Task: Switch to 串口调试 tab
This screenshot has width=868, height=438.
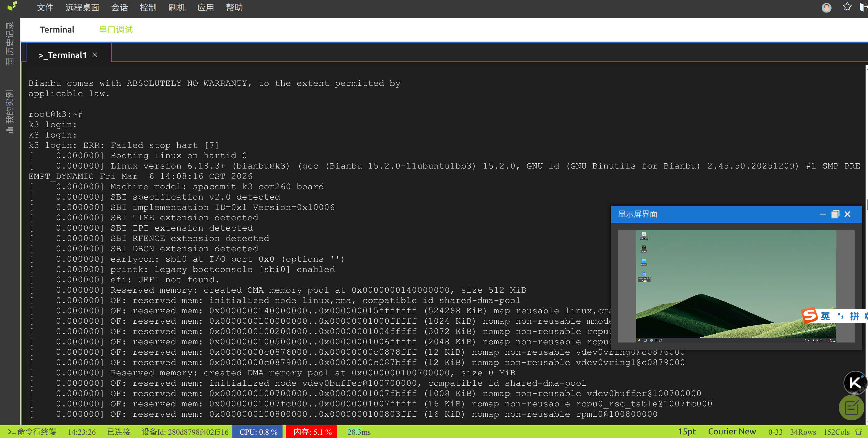Action: click(x=116, y=30)
